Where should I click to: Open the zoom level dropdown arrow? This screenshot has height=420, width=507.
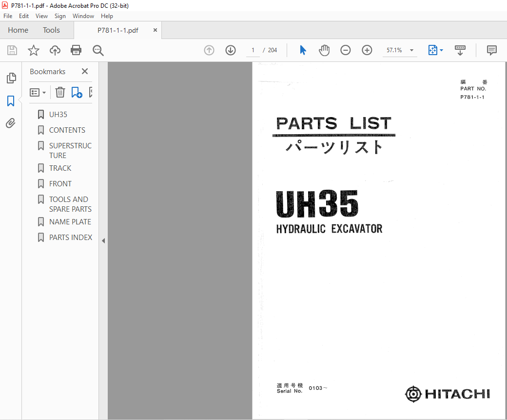point(411,50)
